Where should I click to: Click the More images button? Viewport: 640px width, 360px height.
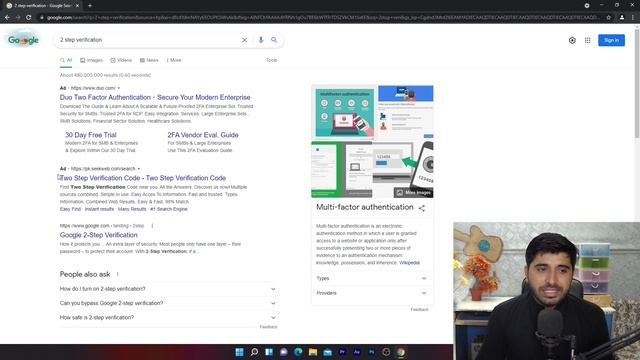pos(413,193)
